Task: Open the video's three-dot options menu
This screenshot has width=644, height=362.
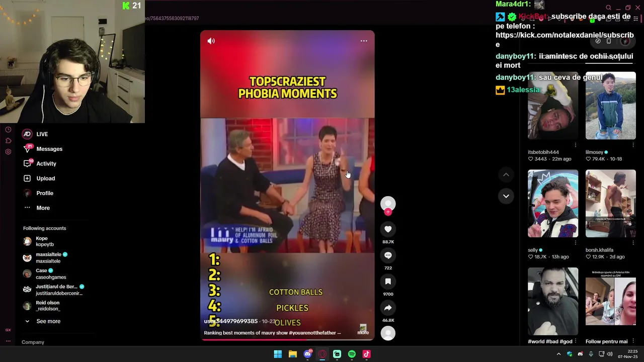Action: (364, 41)
